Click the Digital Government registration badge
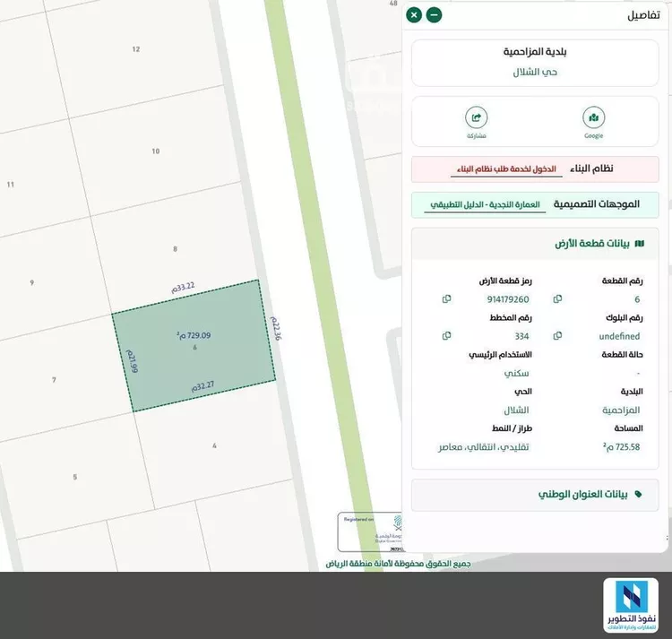This screenshot has height=639, width=672. tap(370, 531)
